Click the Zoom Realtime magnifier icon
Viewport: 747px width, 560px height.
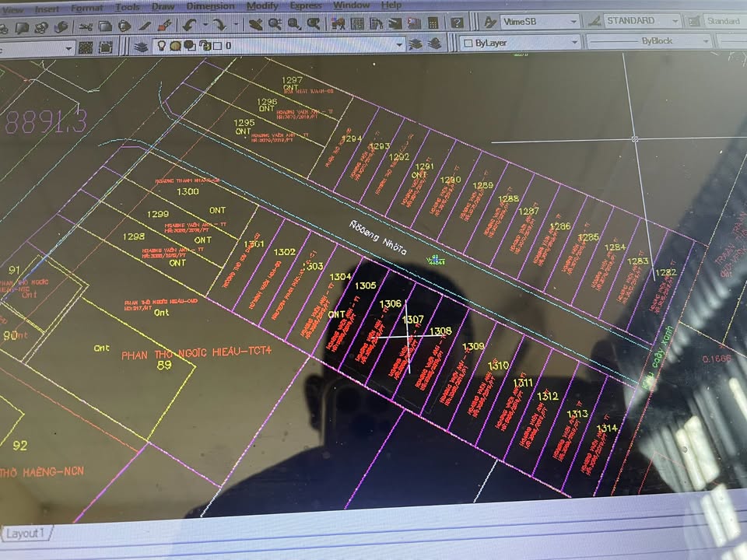coord(275,25)
